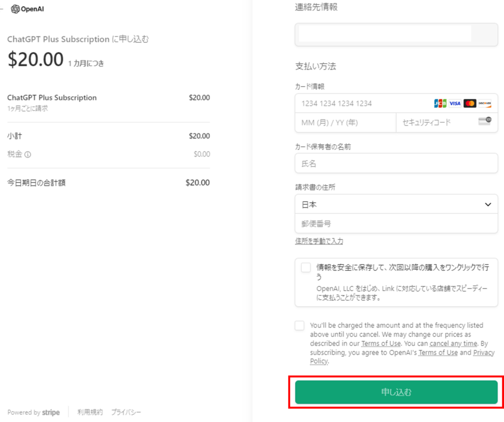
Task: Open the 日本 country dropdown
Action: coord(396,204)
